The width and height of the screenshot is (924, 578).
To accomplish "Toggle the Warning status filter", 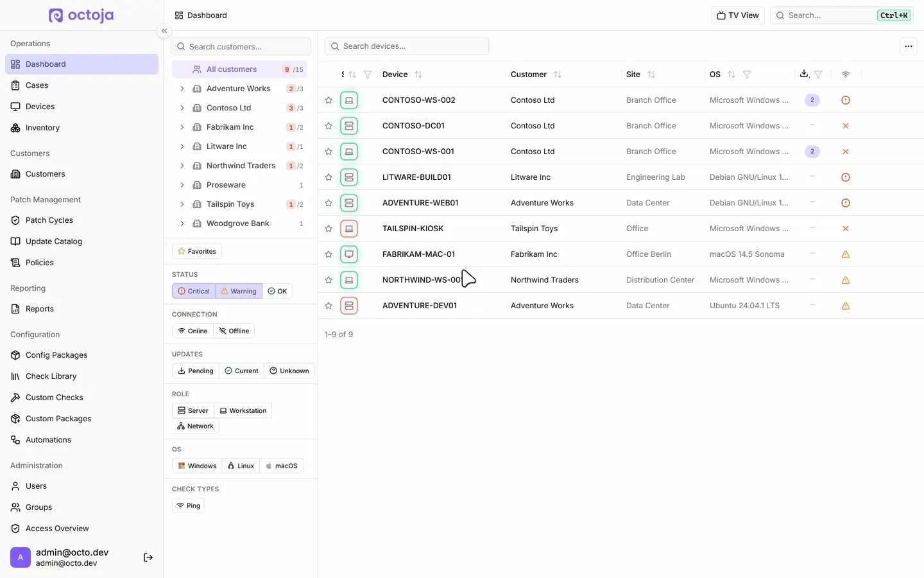I will tap(239, 291).
